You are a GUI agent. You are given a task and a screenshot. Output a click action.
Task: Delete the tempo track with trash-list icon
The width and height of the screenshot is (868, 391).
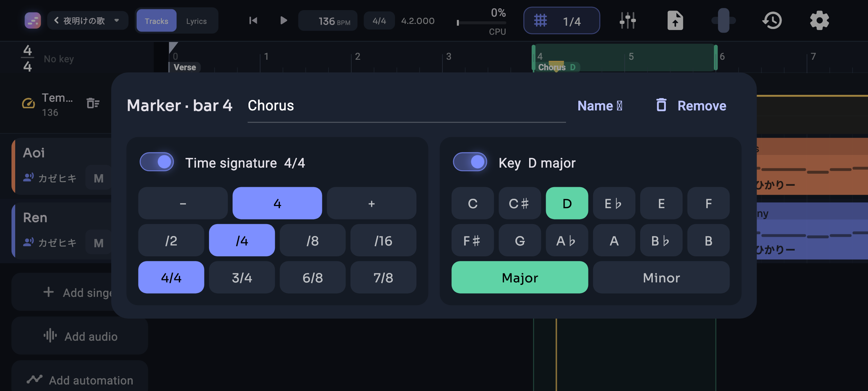(x=93, y=104)
